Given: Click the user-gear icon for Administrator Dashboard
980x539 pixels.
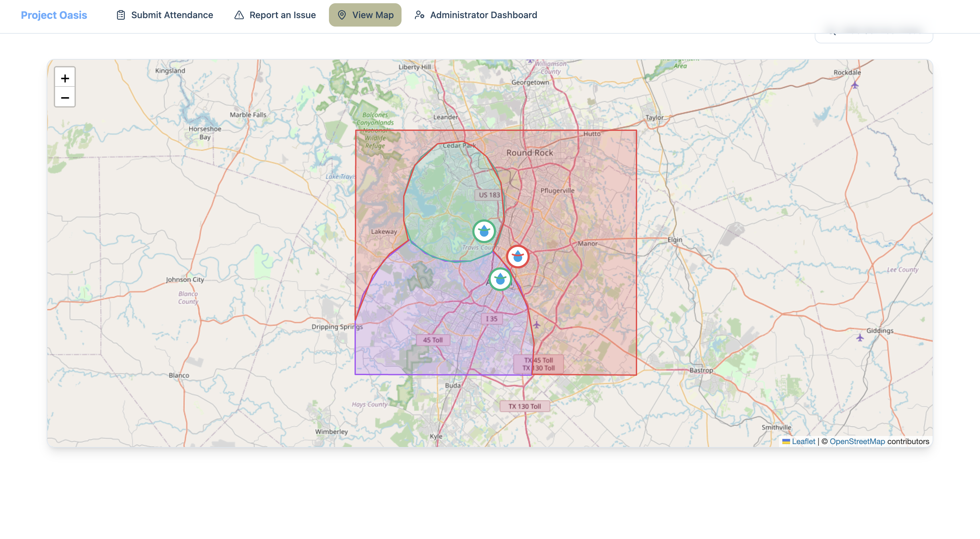Looking at the screenshot, I should point(419,15).
